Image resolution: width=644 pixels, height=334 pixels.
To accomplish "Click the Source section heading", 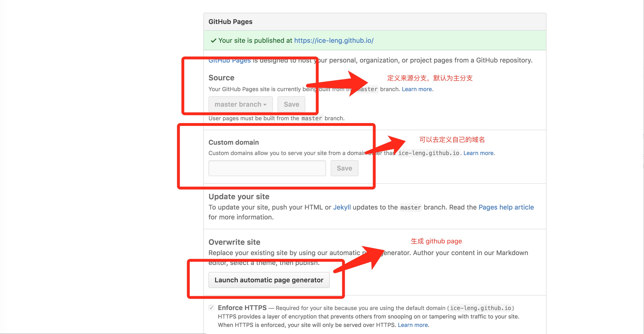I will click(x=221, y=78).
